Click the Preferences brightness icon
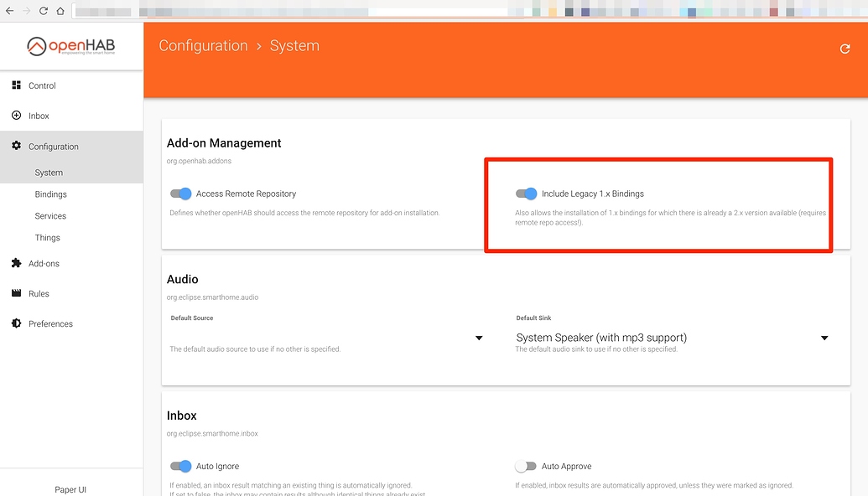The width and height of the screenshot is (868, 496). point(16,323)
